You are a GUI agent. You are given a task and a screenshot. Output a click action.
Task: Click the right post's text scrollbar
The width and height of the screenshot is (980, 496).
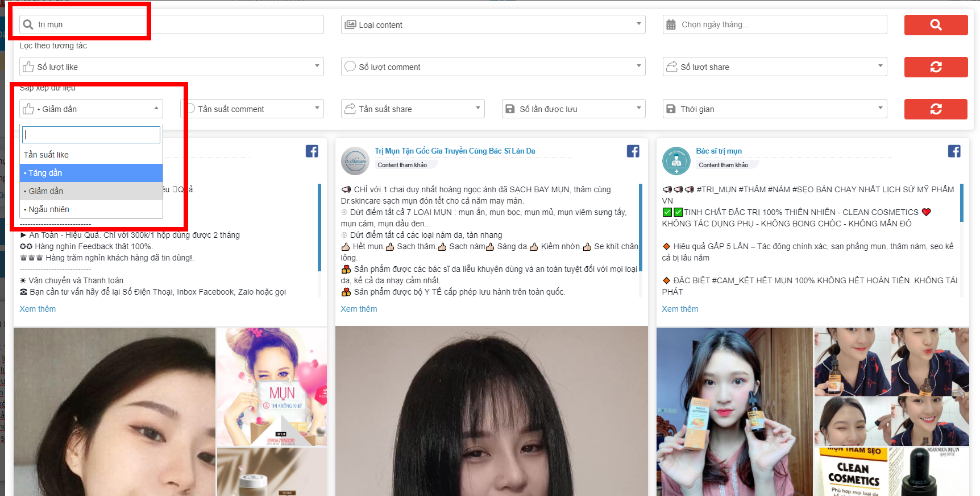(962, 202)
